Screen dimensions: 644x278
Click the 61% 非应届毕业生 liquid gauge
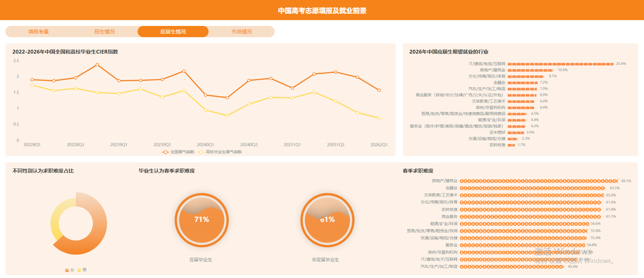point(327,220)
